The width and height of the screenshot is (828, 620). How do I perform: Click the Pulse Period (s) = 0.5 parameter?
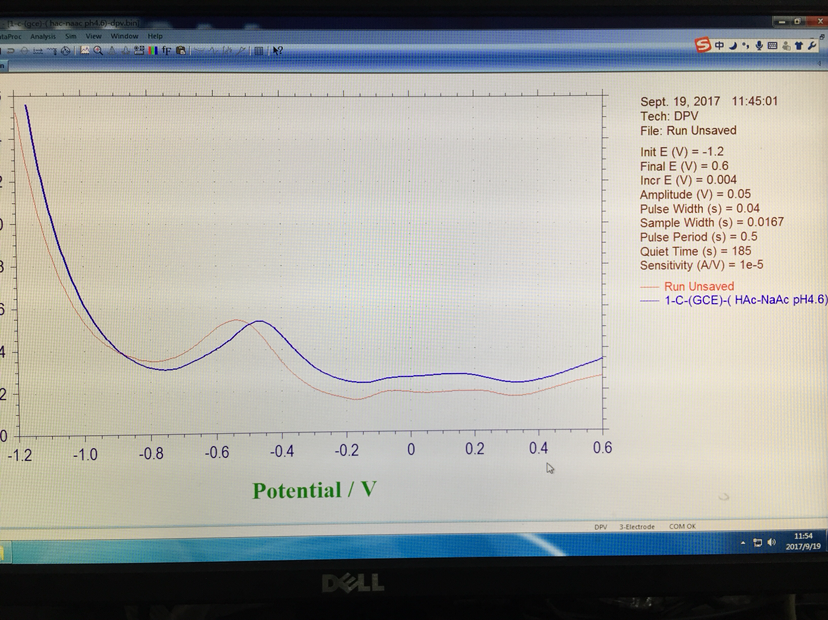pos(699,237)
